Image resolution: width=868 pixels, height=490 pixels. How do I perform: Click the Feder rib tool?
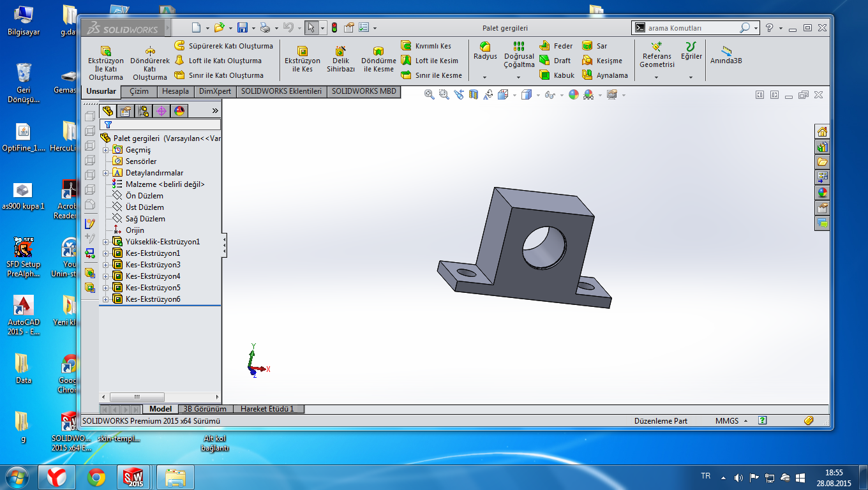point(556,46)
